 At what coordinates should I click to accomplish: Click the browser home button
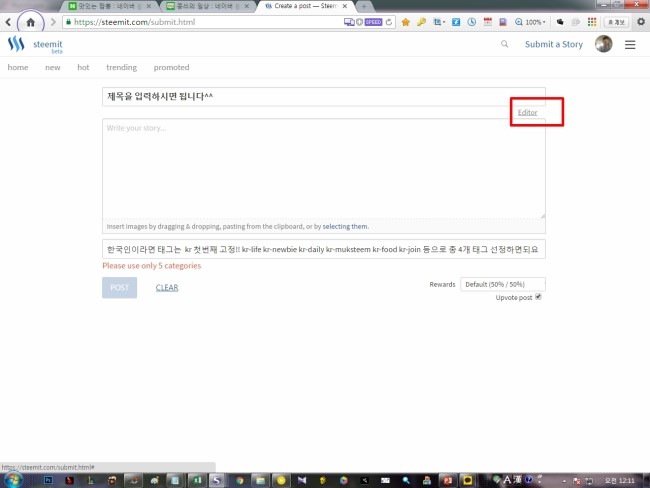tap(31, 21)
